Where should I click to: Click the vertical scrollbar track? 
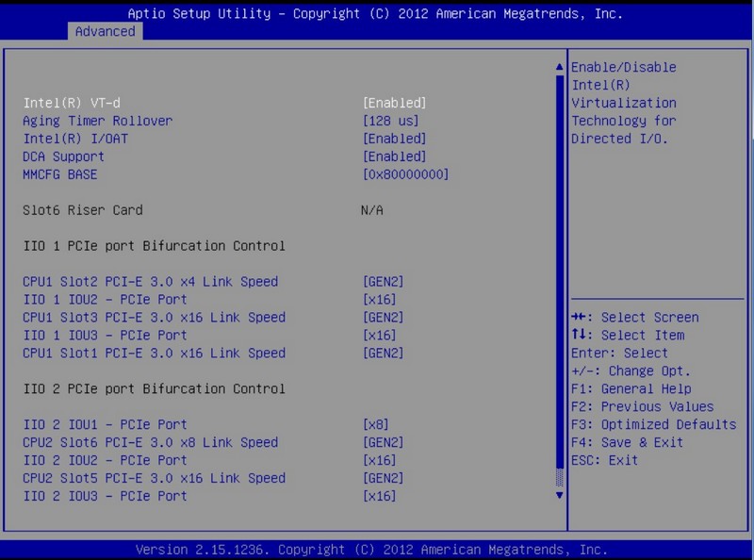pyautogui.click(x=559, y=283)
